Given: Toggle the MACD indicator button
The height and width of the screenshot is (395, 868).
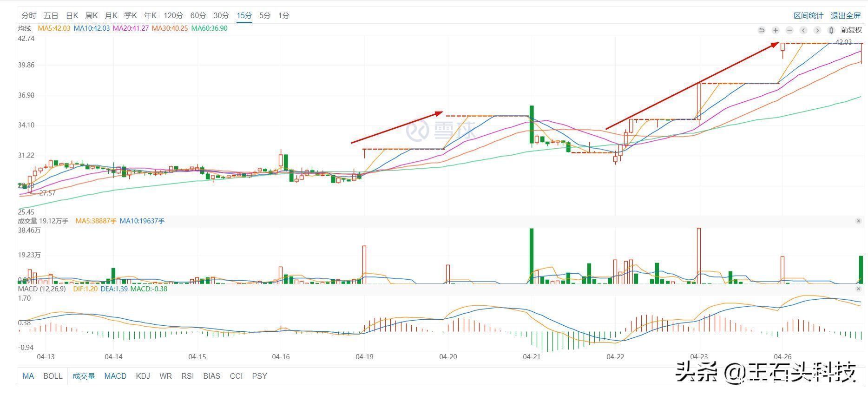Looking at the screenshot, I should pos(115,376).
